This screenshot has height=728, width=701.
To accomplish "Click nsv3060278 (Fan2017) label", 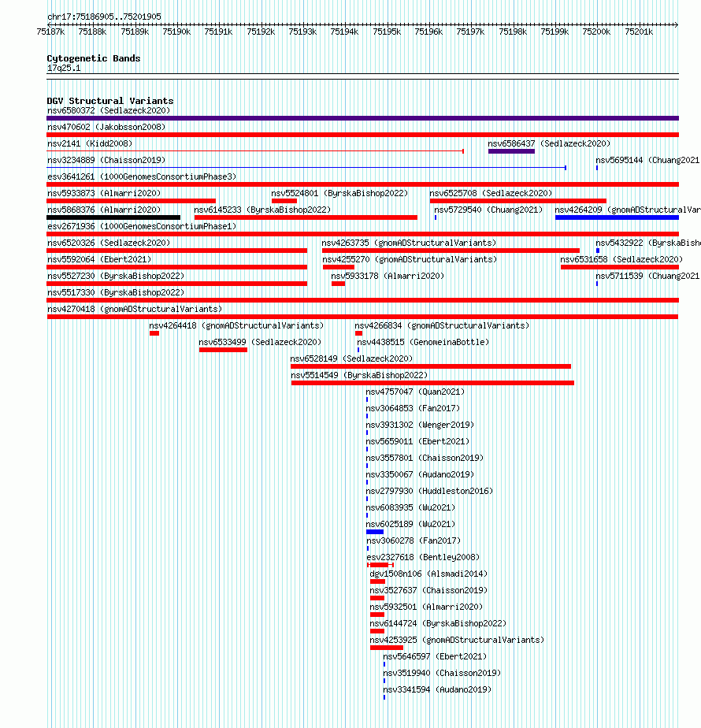I will point(414,541).
